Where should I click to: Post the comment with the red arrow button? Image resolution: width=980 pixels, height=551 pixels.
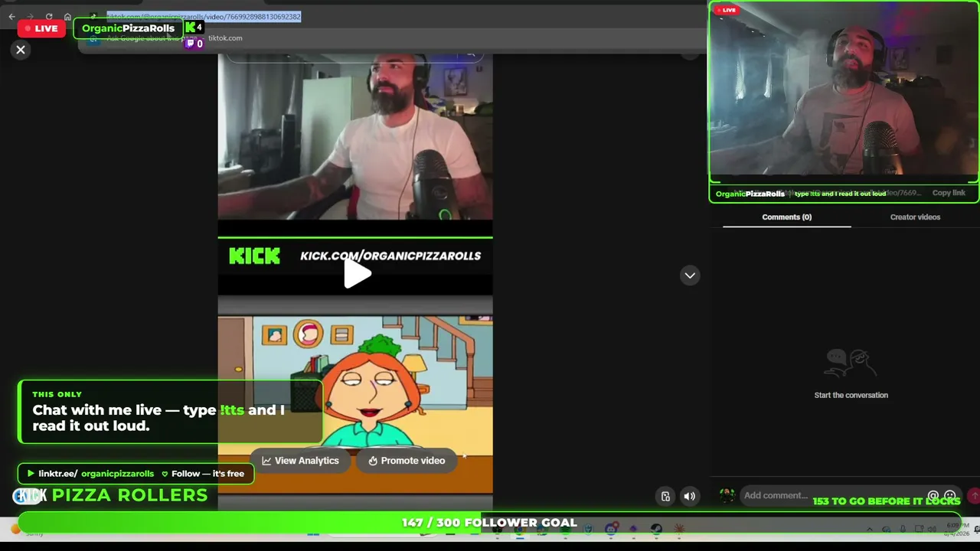click(974, 496)
